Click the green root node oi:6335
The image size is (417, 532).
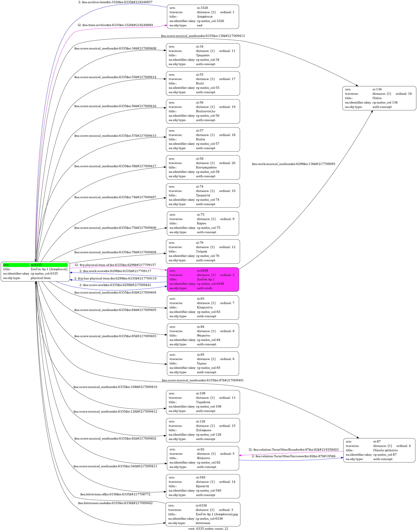[35, 271]
